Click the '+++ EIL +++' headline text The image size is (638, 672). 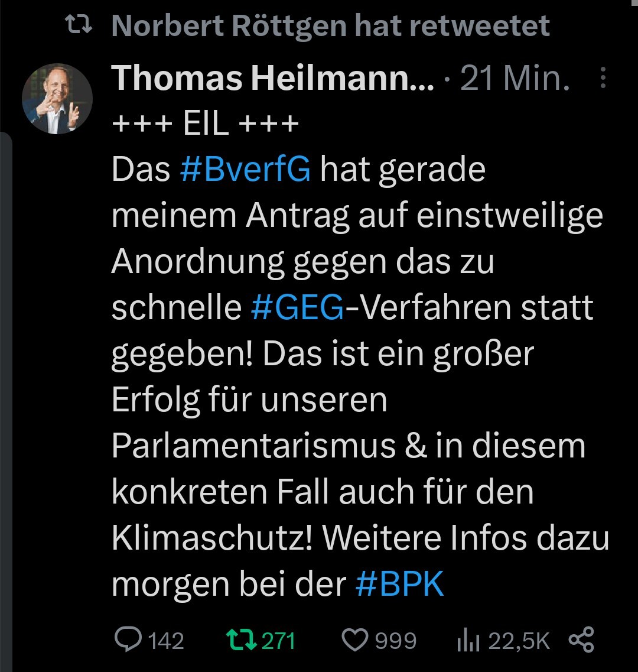[205, 124]
